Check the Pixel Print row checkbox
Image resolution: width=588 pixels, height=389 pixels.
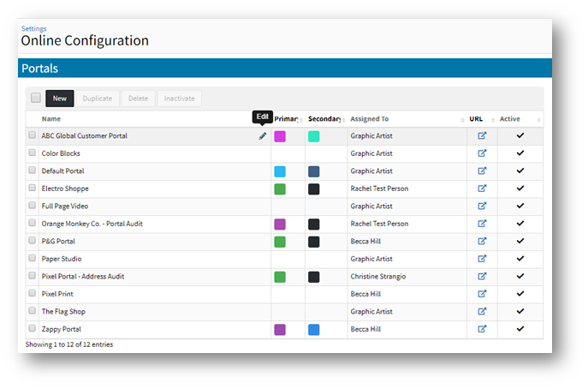coord(33,293)
